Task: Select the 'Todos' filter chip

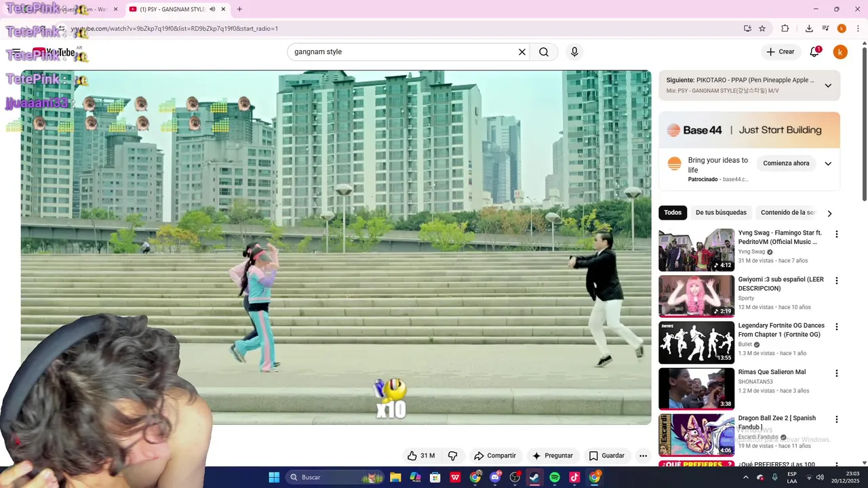Action: pos(673,213)
